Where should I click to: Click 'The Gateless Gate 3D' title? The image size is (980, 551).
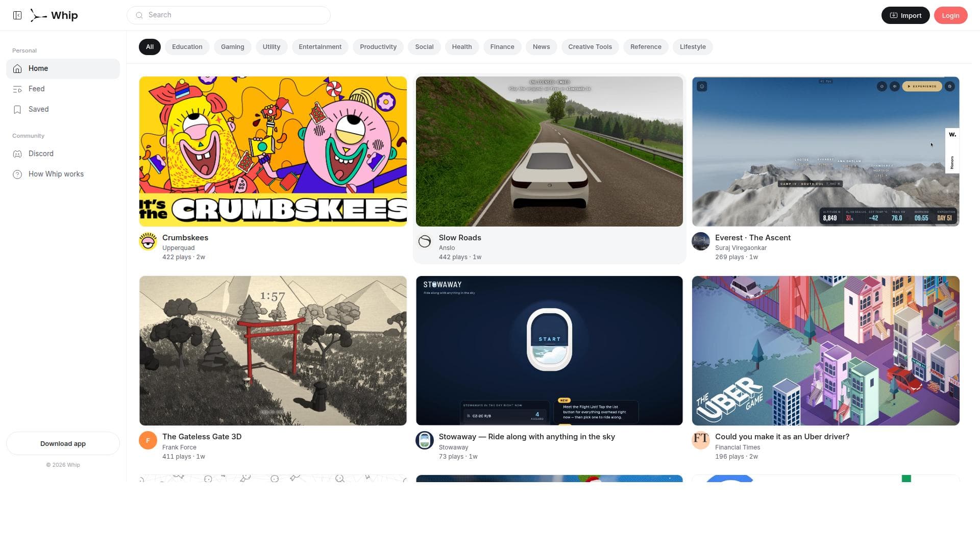pyautogui.click(x=202, y=437)
